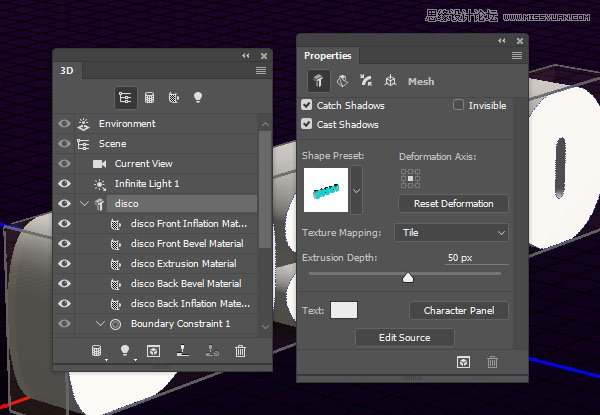Select the Materials filter icon in 3D panel
Image resolution: width=600 pixels, height=415 pixels.
click(x=174, y=98)
